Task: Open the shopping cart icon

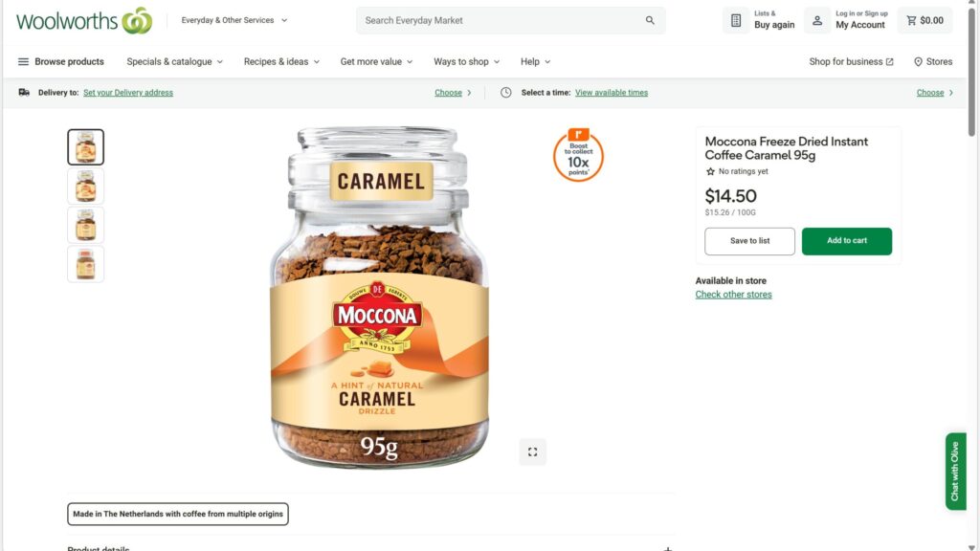Action: point(911,20)
